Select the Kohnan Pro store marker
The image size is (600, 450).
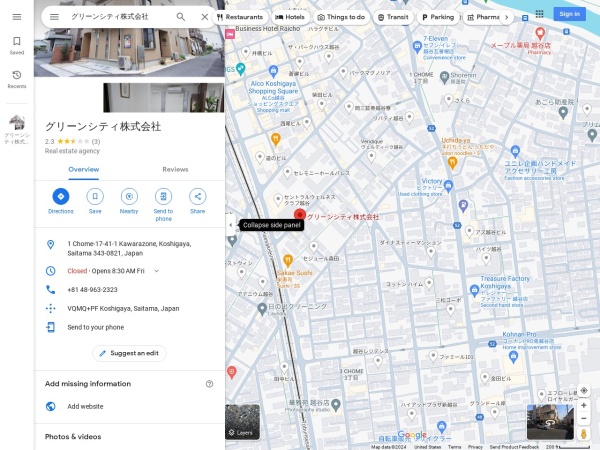514,357
